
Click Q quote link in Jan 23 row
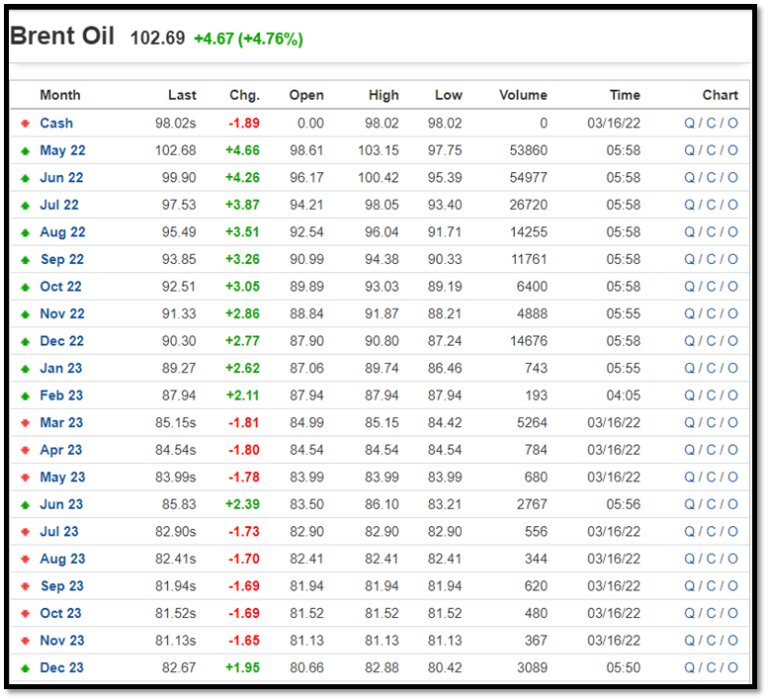(x=690, y=368)
